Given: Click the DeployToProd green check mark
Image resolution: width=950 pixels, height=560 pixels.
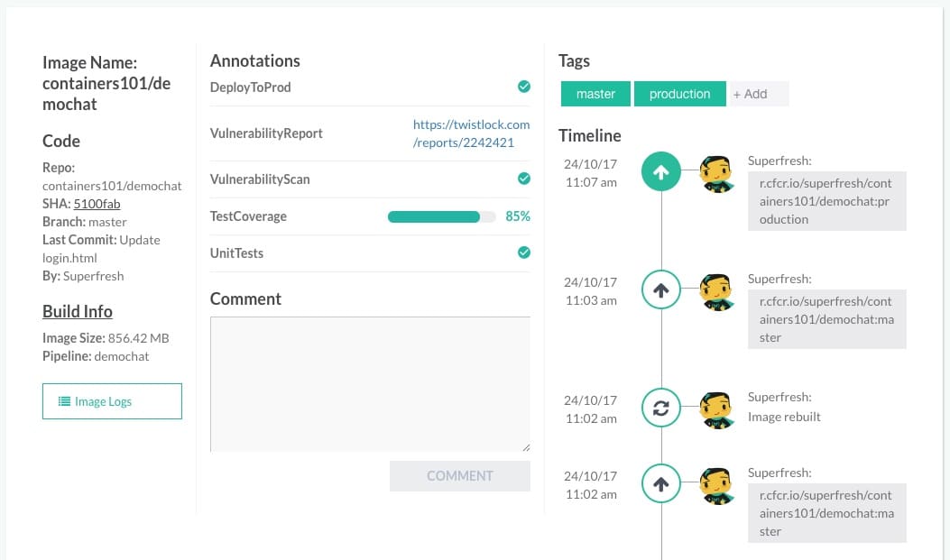Looking at the screenshot, I should [x=523, y=87].
